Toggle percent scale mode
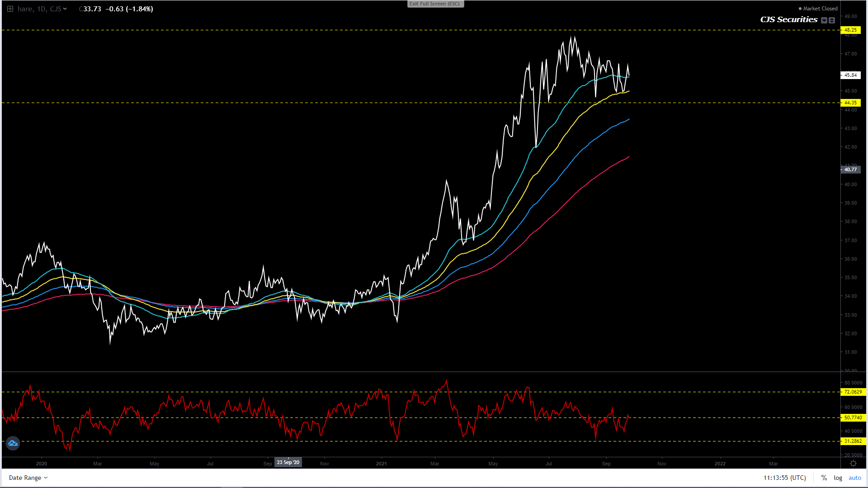The image size is (868, 488). [x=824, y=478]
